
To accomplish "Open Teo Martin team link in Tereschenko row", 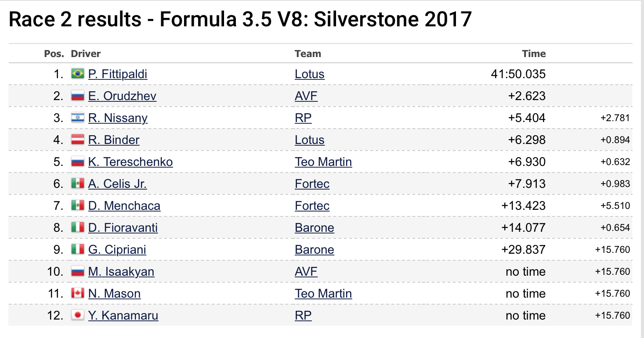I will [323, 162].
